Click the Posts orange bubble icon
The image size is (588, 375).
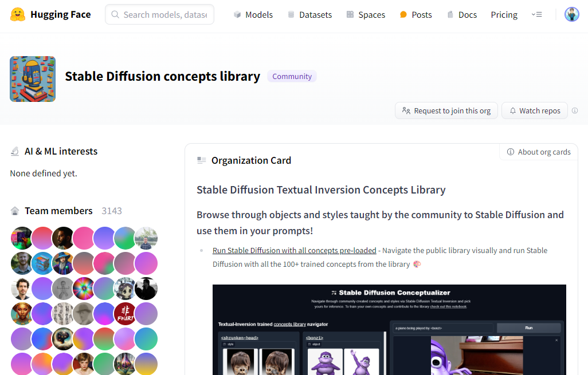(403, 15)
